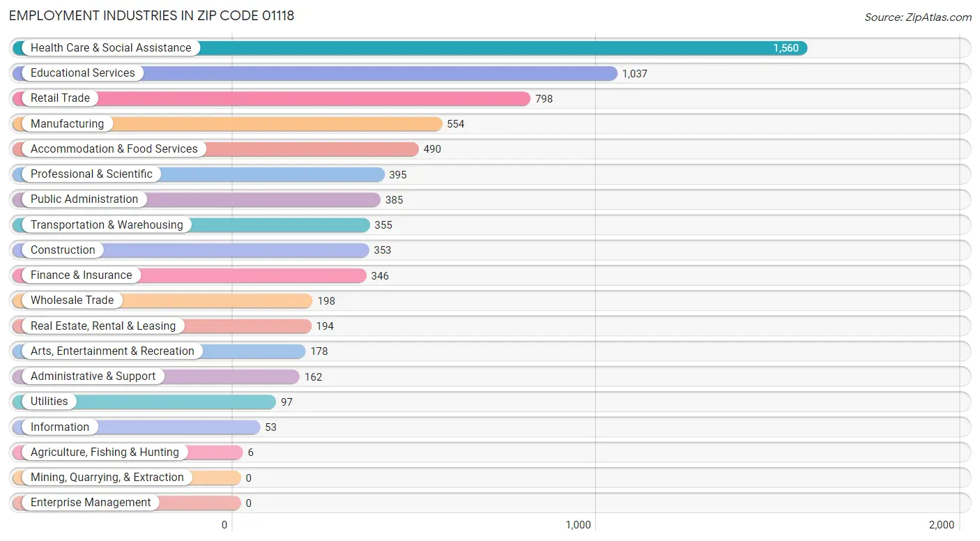Select the 355 Transportation value
Viewport: 980px width, 541px height.
pos(383,225)
